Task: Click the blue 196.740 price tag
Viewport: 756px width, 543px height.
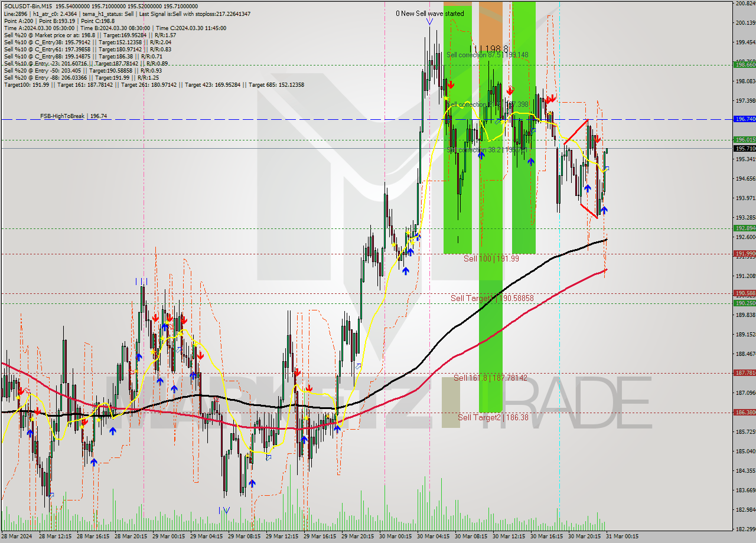Action: pos(745,119)
